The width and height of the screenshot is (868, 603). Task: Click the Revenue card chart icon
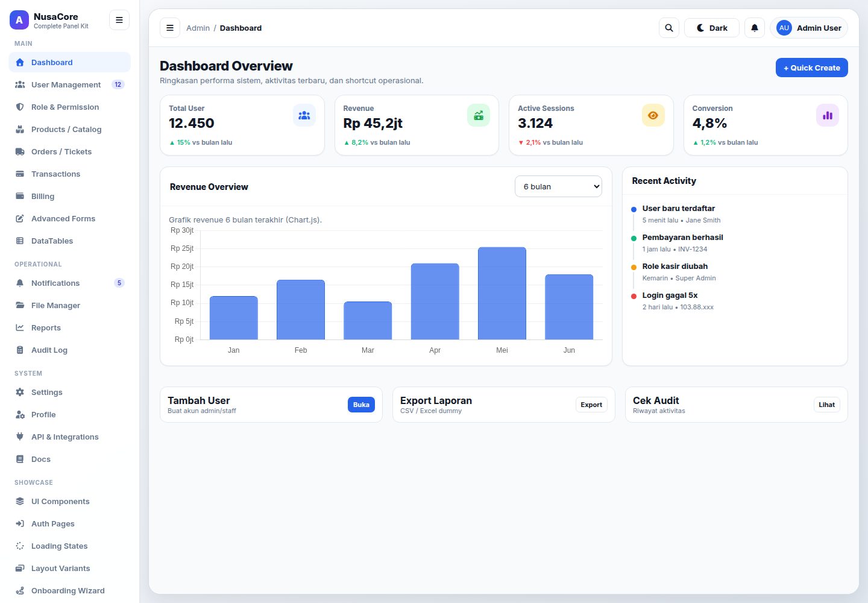[x=479, y=115]
